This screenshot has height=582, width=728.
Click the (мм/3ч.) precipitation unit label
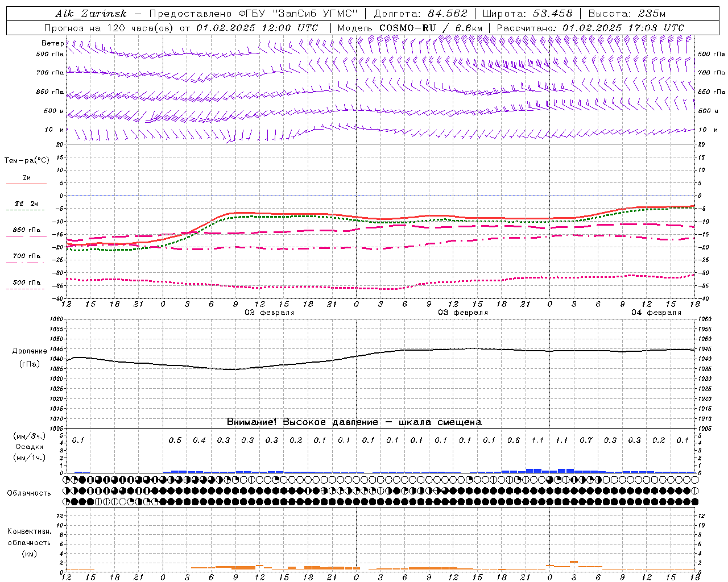click(x=29, y=436)
